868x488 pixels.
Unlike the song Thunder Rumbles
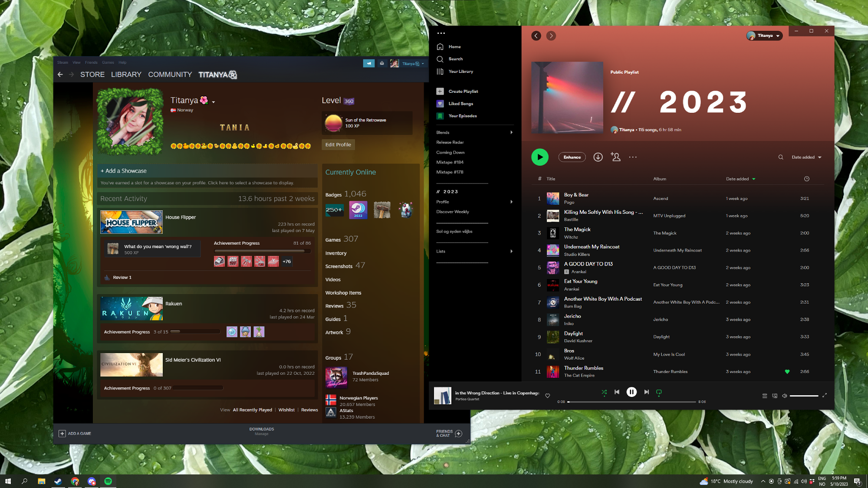[x=787, y=372]
